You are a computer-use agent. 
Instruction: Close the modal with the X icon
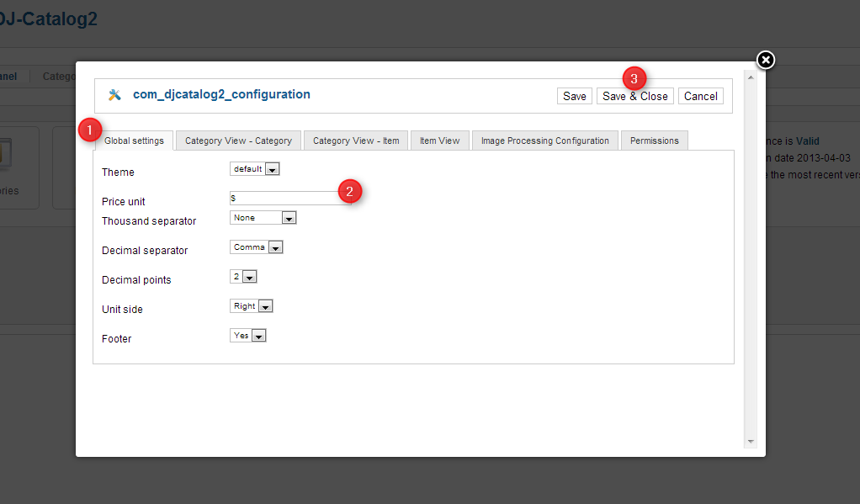(765, 60)
